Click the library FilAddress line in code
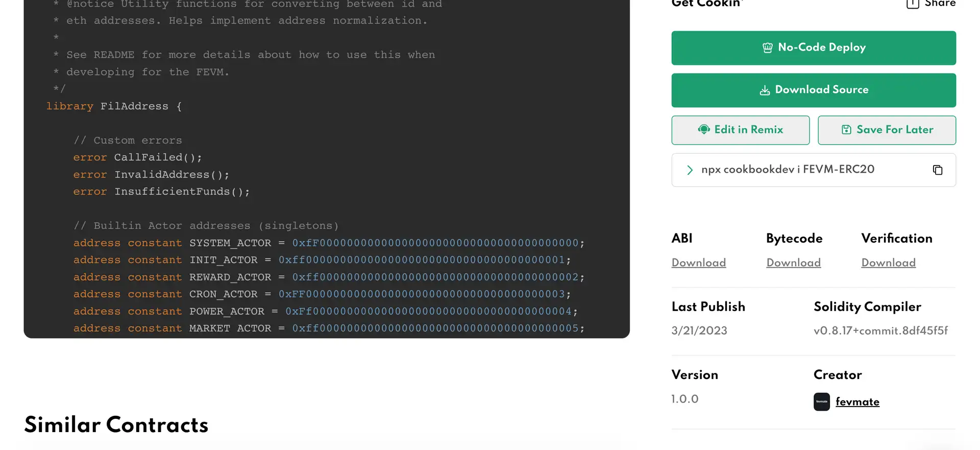The height and width of the screenshot is (450, 980). [x=114, y=106]
